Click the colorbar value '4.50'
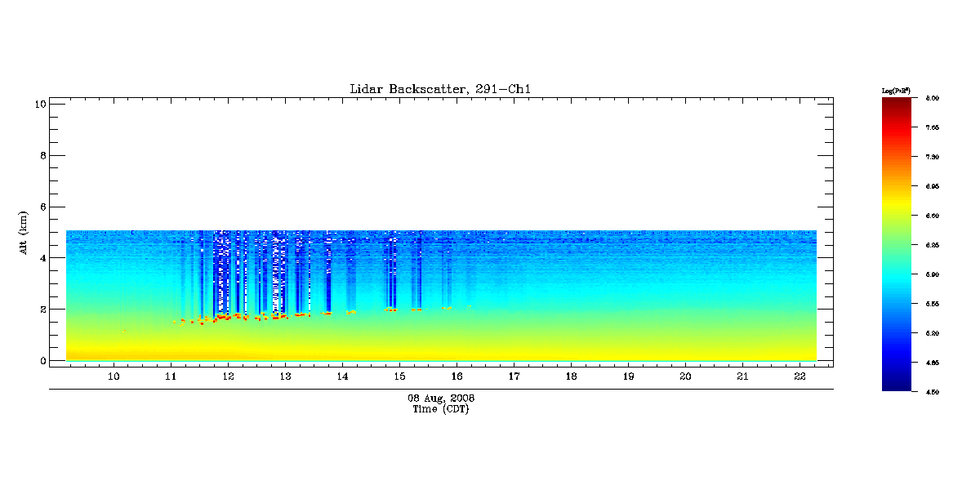The width and height of the screenshot is (980, 490). (933, 392)
